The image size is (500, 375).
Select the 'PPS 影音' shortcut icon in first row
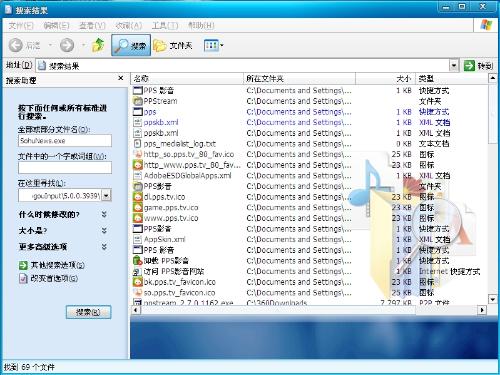coord(138,90)
